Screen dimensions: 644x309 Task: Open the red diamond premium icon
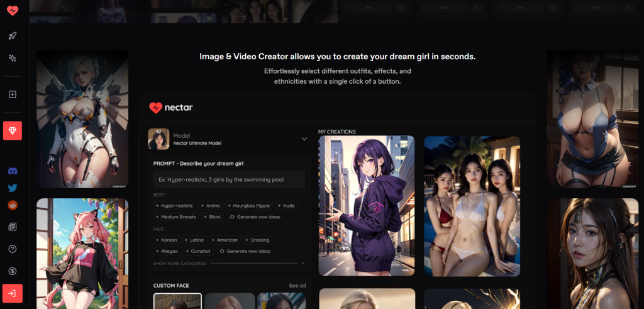[13, 130]
